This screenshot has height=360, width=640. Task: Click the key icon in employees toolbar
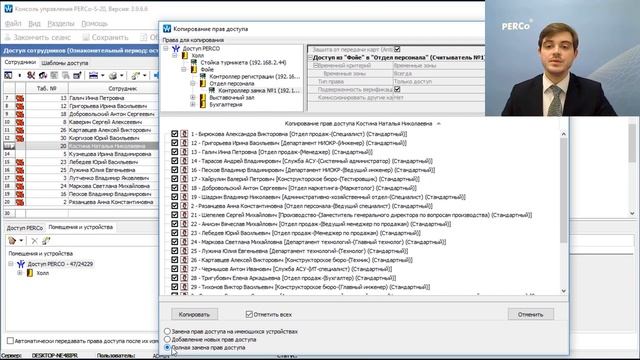(136, 76)
